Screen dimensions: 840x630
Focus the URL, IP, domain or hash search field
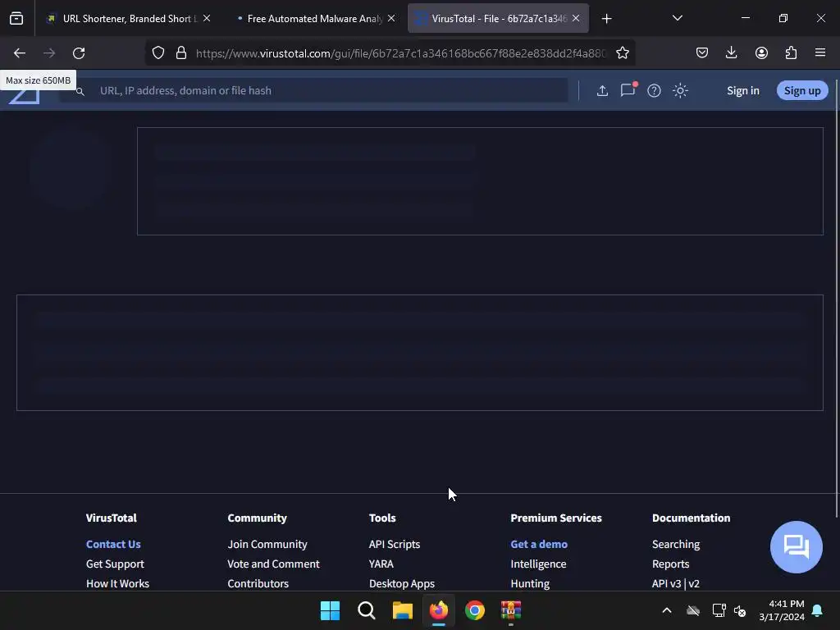point(313,90)
